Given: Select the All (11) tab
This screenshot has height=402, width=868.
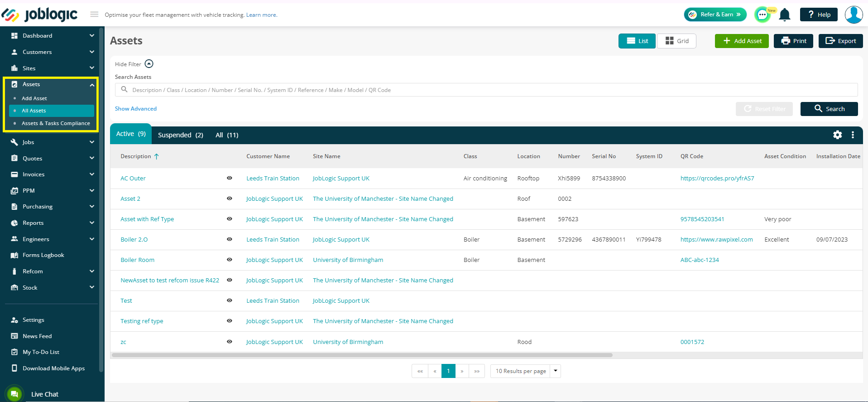Looking at the screenshot, I should [227, 135].
